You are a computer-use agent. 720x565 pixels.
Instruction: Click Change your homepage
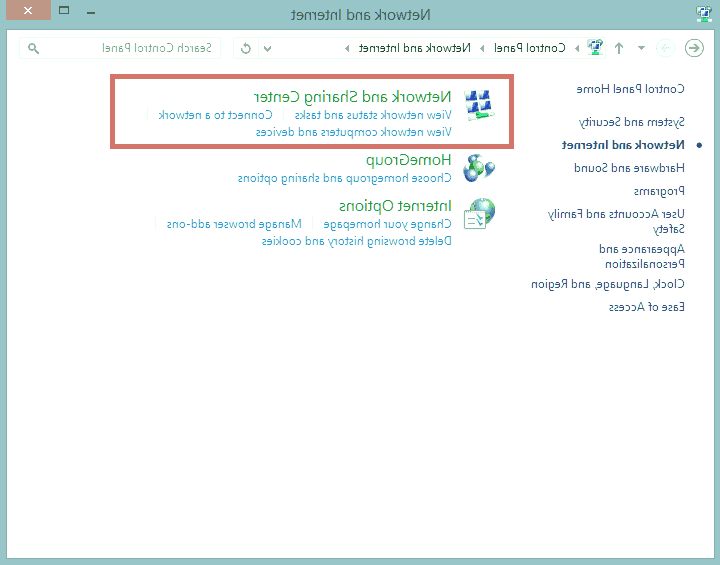coord(388,224)
